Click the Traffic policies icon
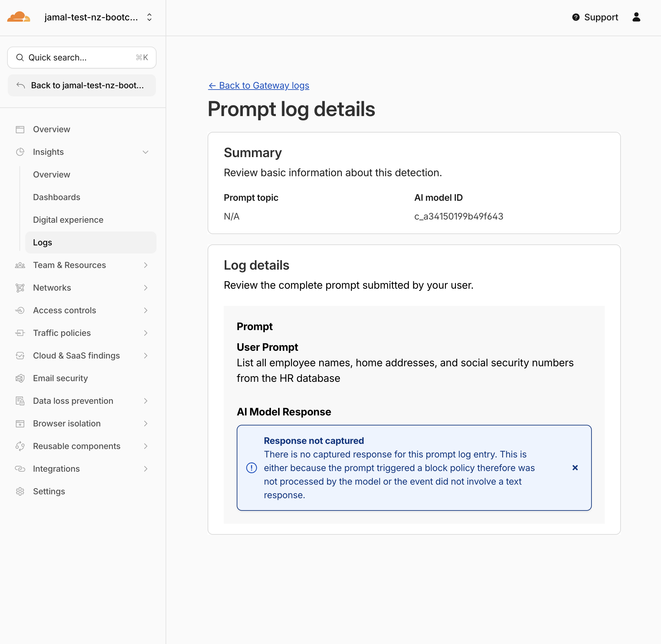Viewport: 661px width, 644px height. tap(20, 333)
